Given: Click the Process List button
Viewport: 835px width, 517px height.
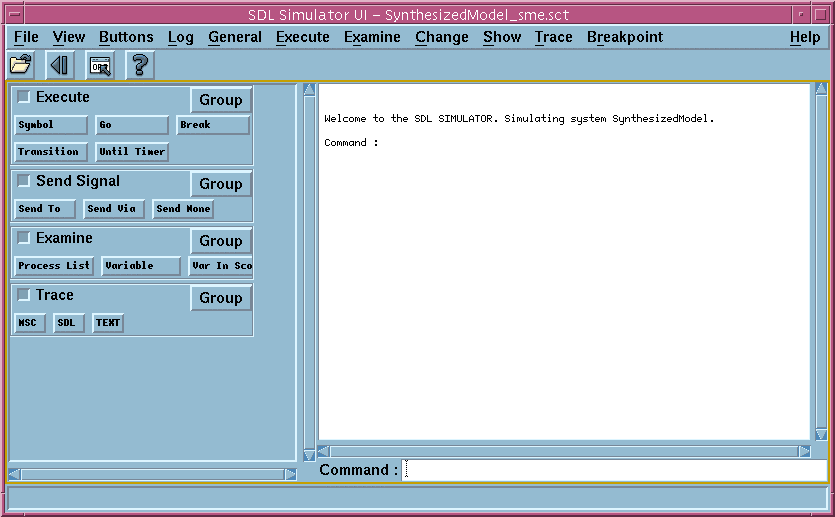Looking at the screenshot, I should 54,266.
